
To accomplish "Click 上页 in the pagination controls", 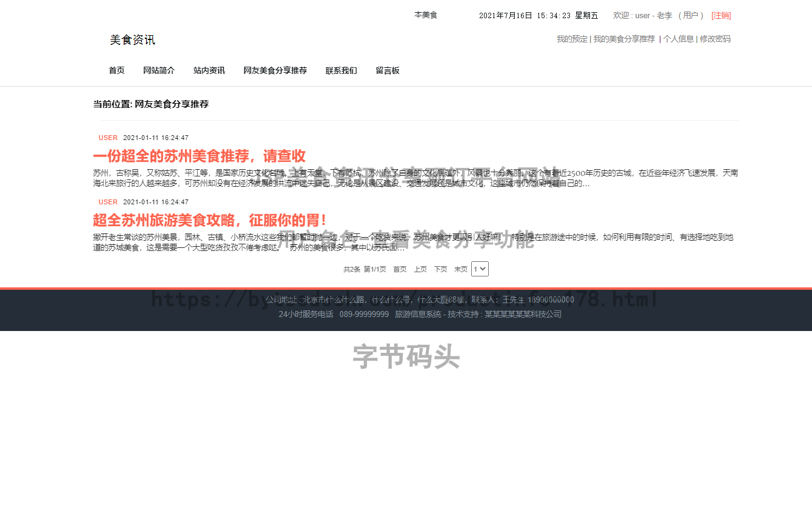I will tap(420, 269).
